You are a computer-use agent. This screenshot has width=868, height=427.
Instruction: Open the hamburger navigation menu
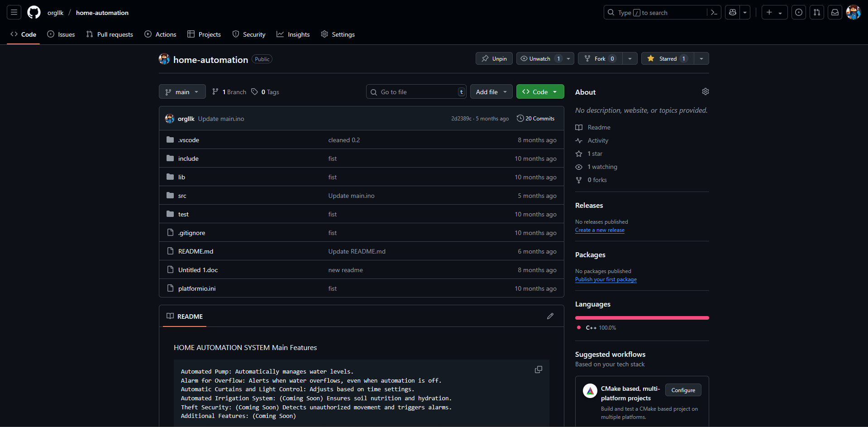(14, 12)
